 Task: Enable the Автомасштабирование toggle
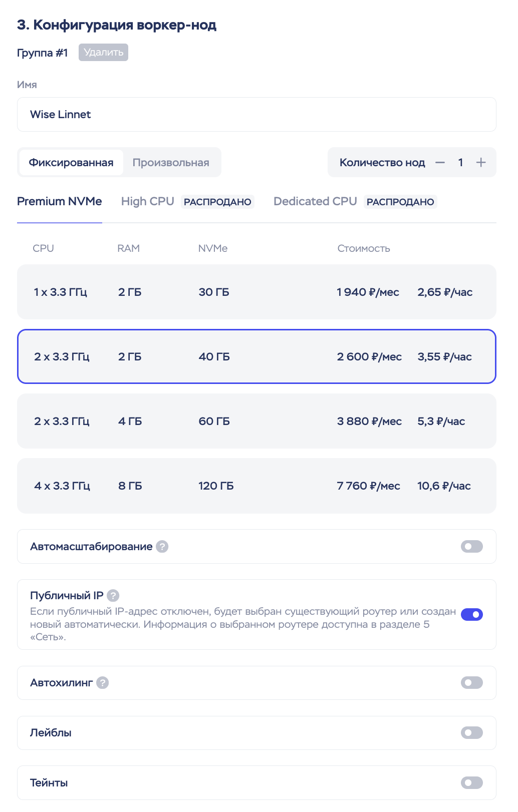[472, 547]
